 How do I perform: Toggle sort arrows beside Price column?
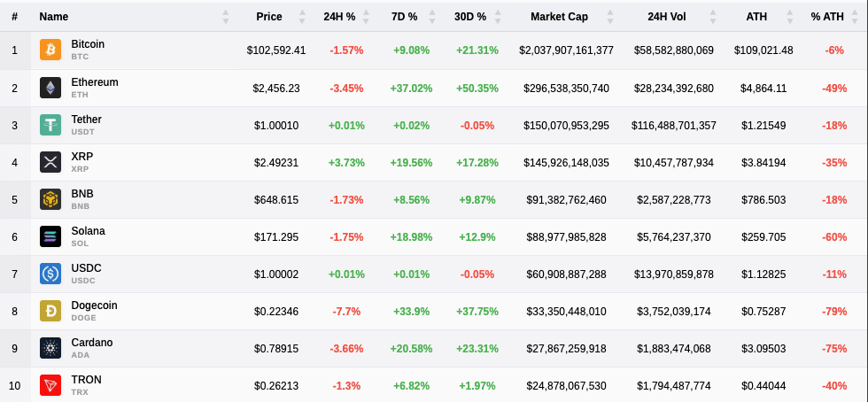303,17
